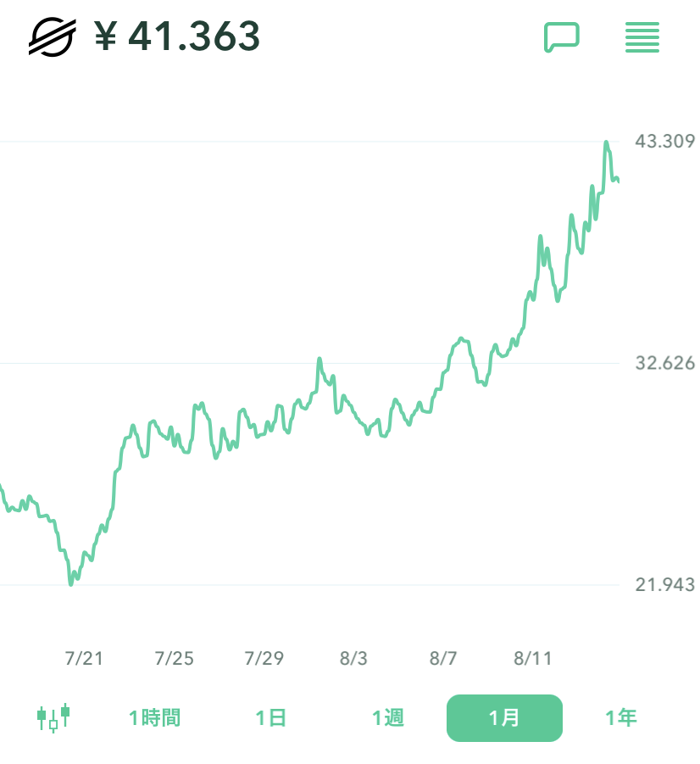Switch to candlestick chart view
The height and width of the screenshot is (764, 700).
click(53, 718)
